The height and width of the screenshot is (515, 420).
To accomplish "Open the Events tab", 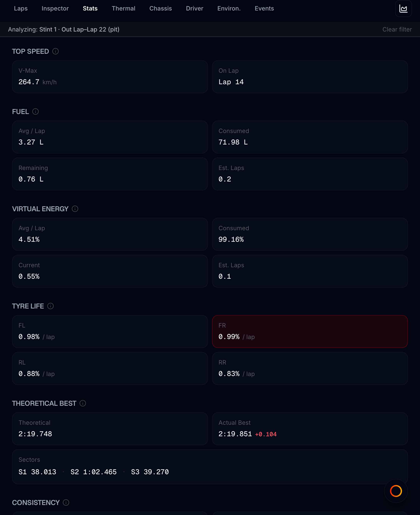I will pyautogui.click(x=264, y=8).
